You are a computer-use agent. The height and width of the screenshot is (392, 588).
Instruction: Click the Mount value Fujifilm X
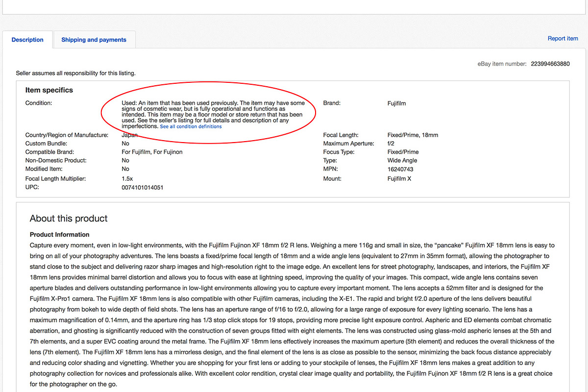coord(399,179)
